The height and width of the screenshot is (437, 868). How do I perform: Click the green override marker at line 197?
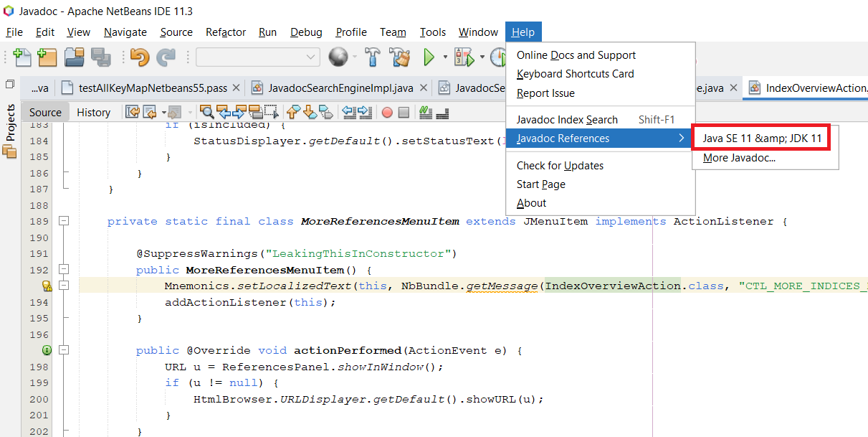[47, 350]
